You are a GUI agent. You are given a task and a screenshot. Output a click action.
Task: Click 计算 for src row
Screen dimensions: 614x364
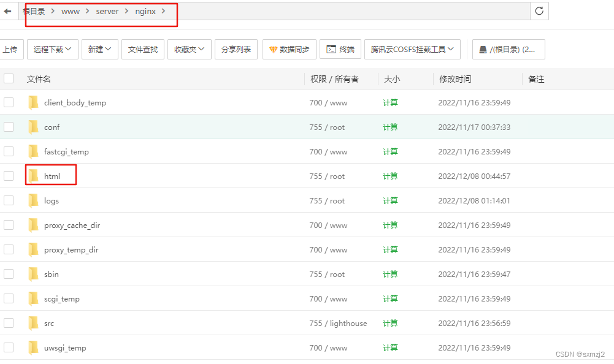pos(390,324)
